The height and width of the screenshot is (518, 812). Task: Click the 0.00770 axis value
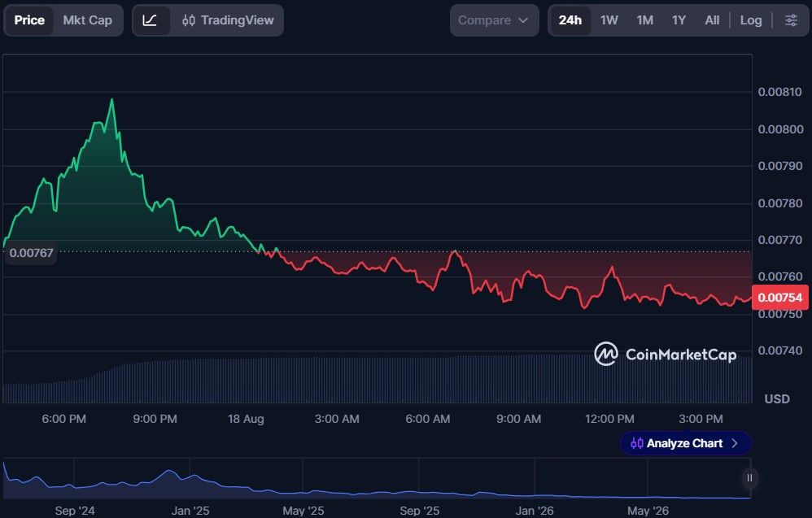780,240
